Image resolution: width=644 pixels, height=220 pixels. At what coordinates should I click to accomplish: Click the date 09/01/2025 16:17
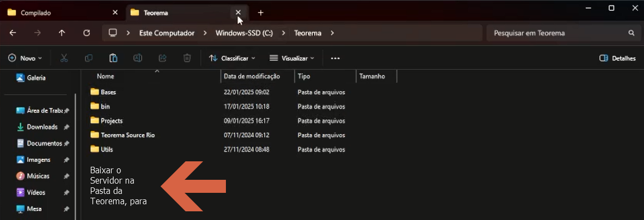[247, 121]
